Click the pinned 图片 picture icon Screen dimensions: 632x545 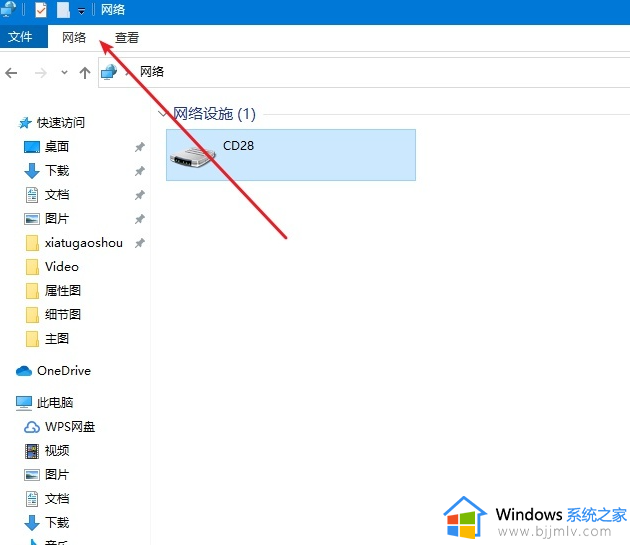[32, 219]
